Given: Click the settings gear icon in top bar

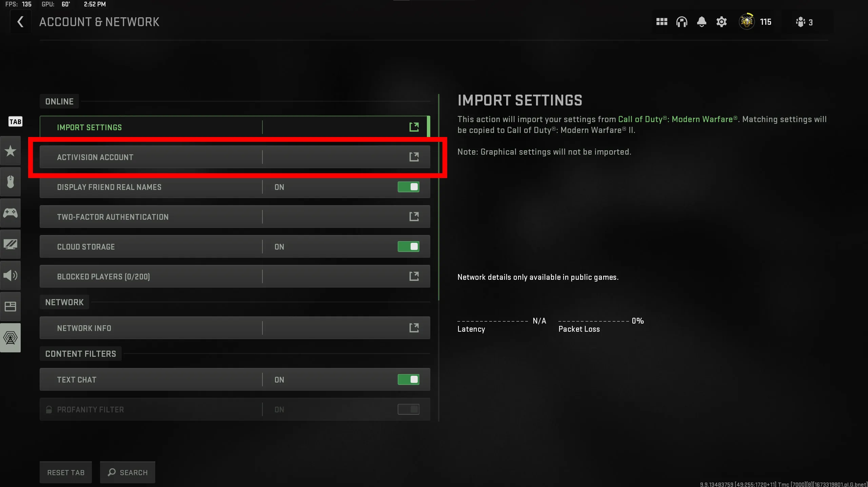Looking at the screenshot, I should pos(721,22).
